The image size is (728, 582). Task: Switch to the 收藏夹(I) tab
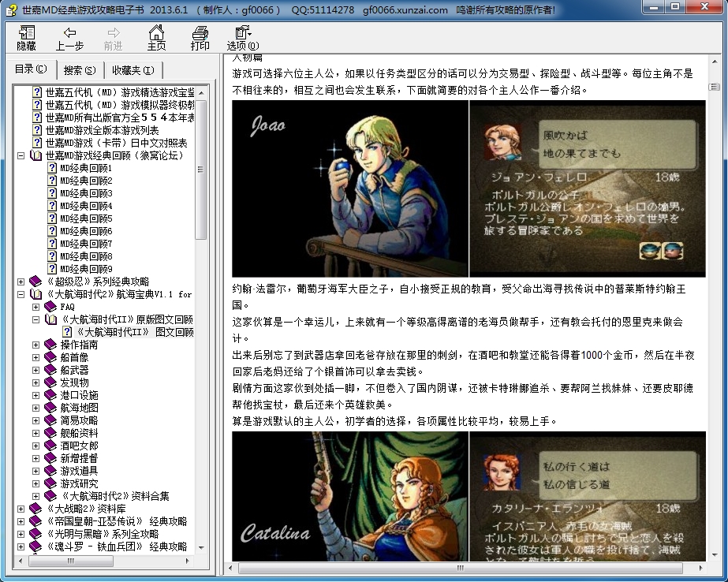134,69
